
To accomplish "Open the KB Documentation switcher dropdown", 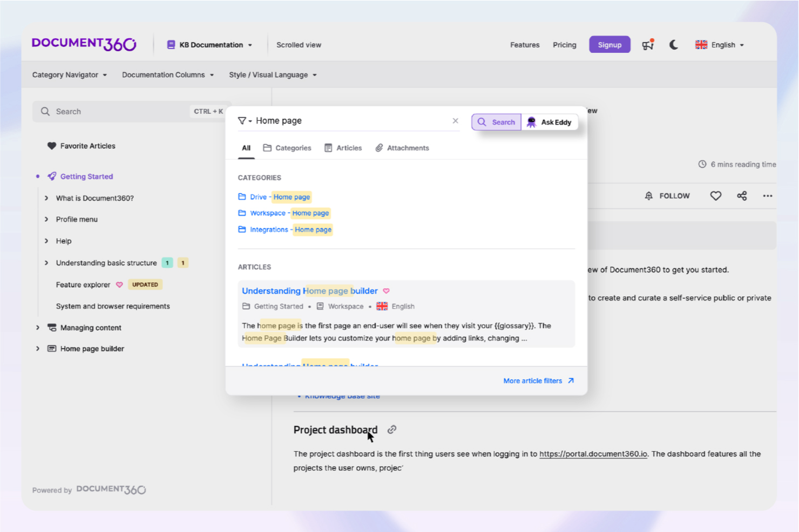I will pyautogui.click(x=209, y=45).
